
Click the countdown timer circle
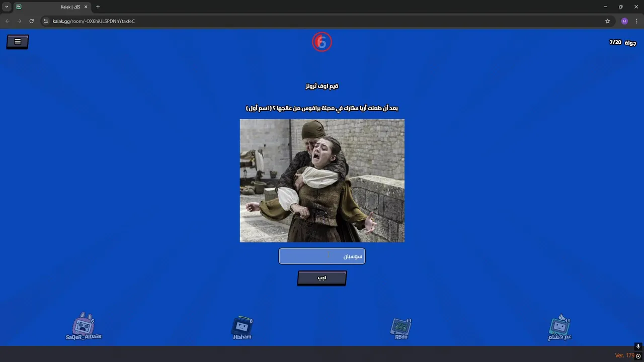click(322, 42)
